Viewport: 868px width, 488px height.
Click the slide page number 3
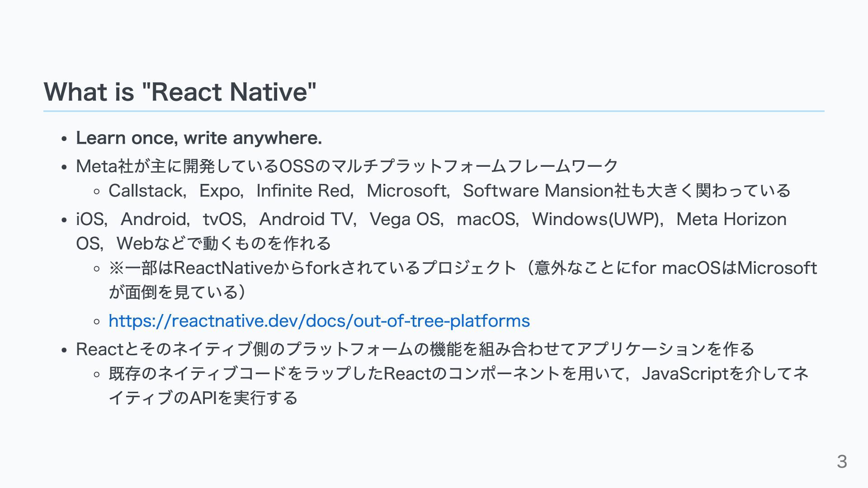coord(841,461)
